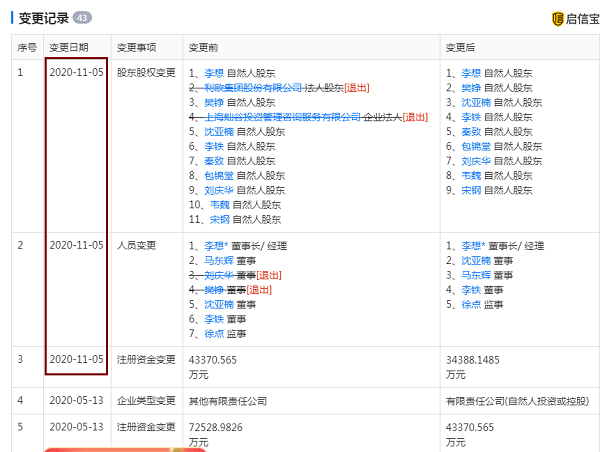Select 变更后 value 43370.565 in row 5
Image resolution: width=600 pixels, height=452 pixels.
click(470, 427)
